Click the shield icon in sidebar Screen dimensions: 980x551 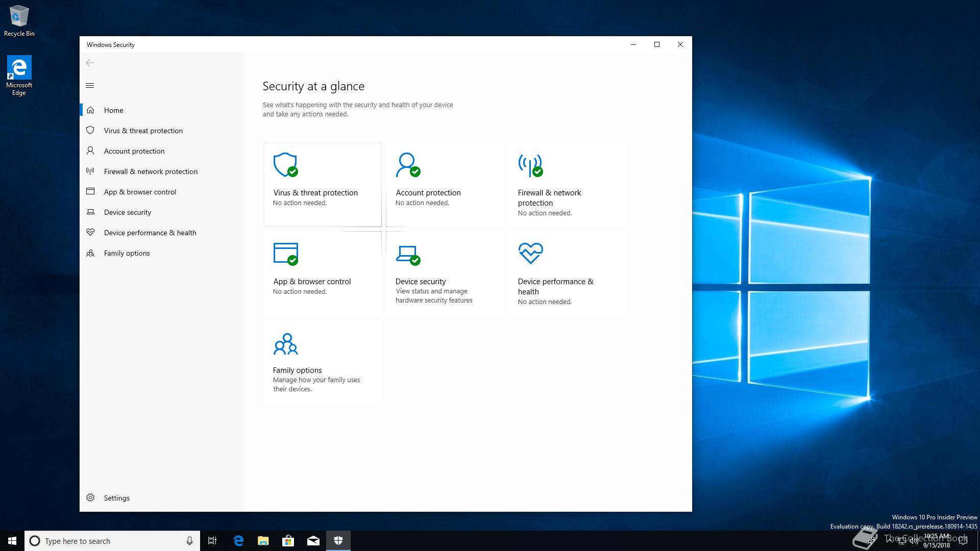coord(90,131)
